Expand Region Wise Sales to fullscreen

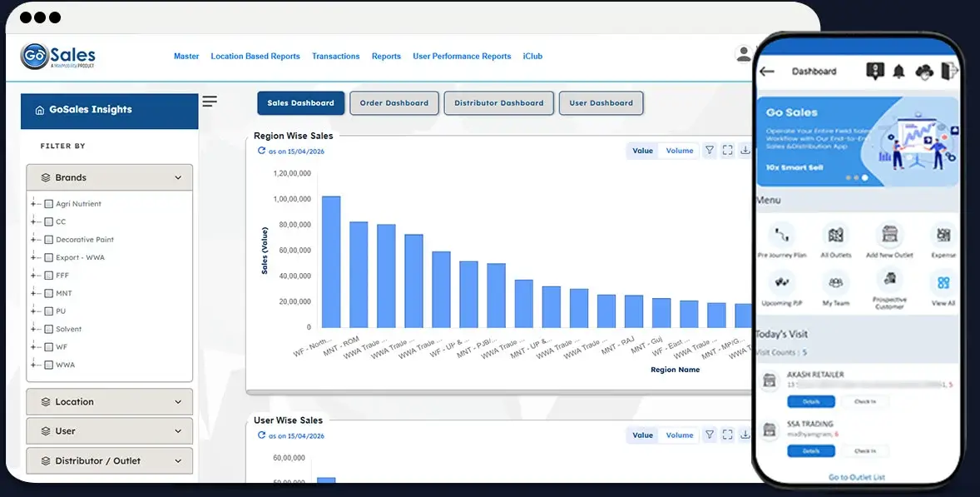[x=727, y=151]
